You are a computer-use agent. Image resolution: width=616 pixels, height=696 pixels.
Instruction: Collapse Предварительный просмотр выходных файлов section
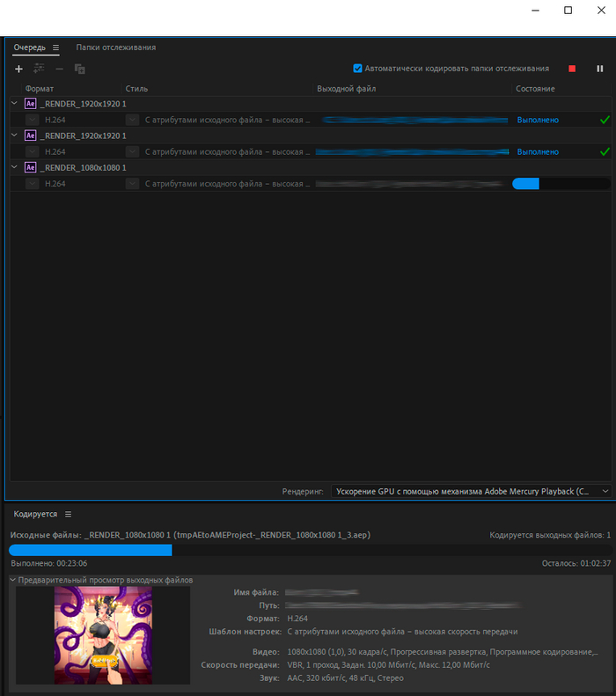tap(13, 580)
